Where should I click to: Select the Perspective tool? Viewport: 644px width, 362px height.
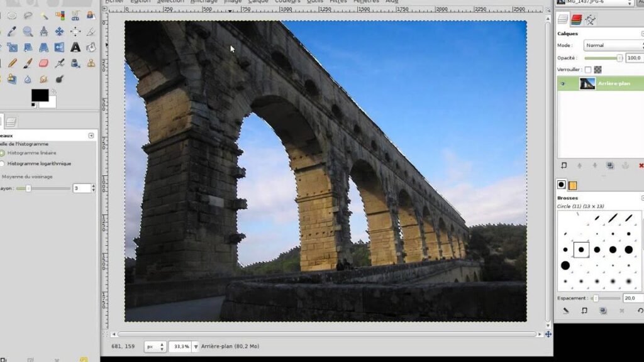coord(44,47)
